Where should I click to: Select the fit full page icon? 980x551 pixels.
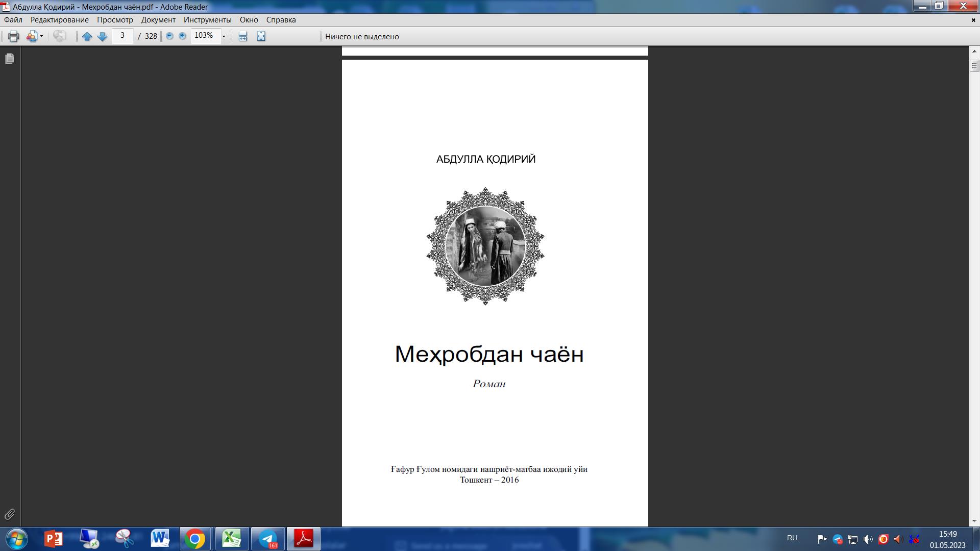pos(260,36)
